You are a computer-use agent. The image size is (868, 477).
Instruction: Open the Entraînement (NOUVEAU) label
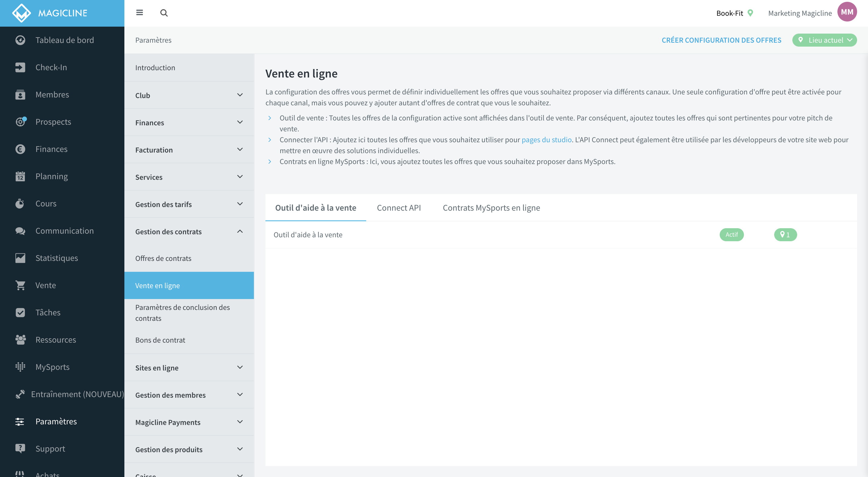(x=77, y=394)
